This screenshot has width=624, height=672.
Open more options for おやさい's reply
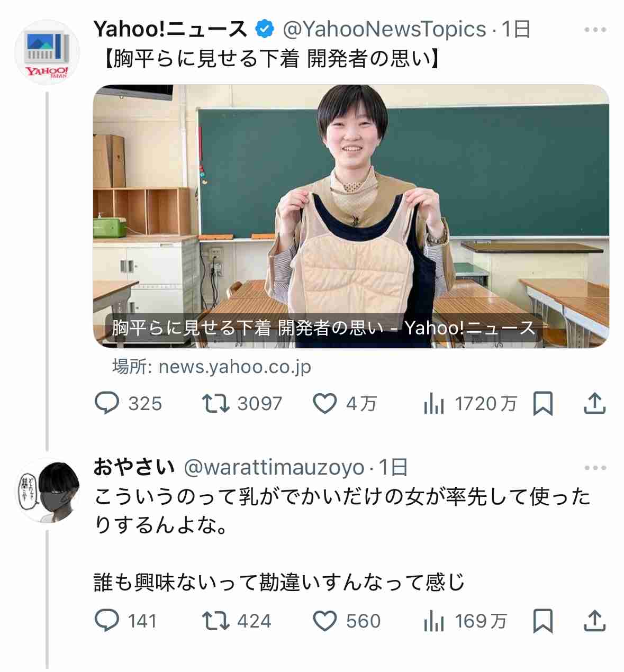tap(595, 468)
